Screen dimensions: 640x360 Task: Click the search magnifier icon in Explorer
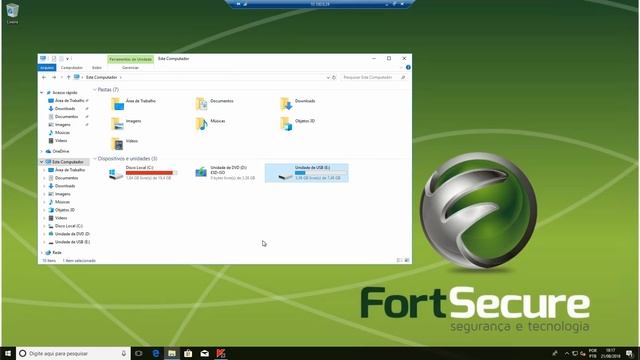click(x=403, y=77)
